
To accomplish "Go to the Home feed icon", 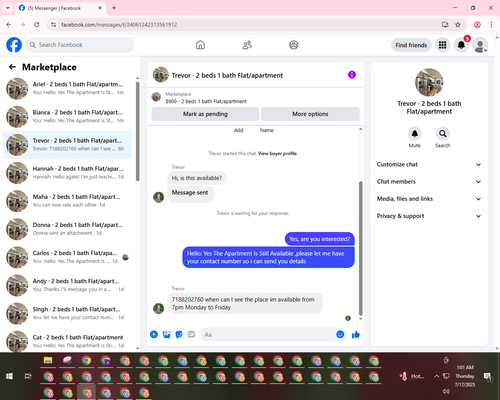I will click(200, 45).
